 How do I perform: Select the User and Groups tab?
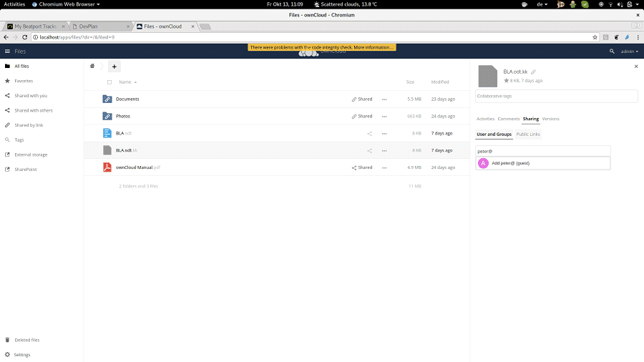[x=494, y=134]
